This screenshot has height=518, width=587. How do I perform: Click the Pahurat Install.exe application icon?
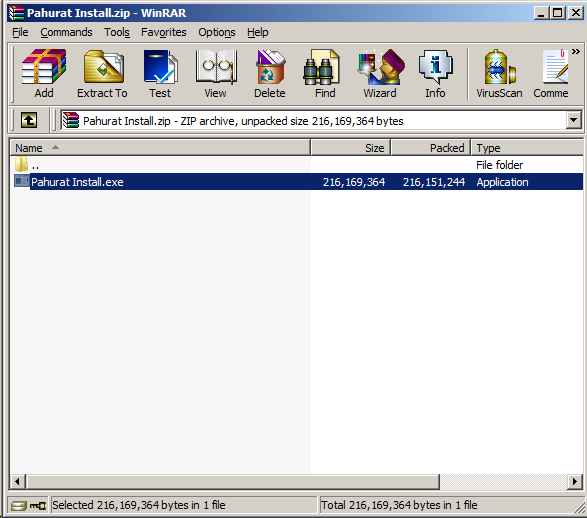tap(21, 182)
